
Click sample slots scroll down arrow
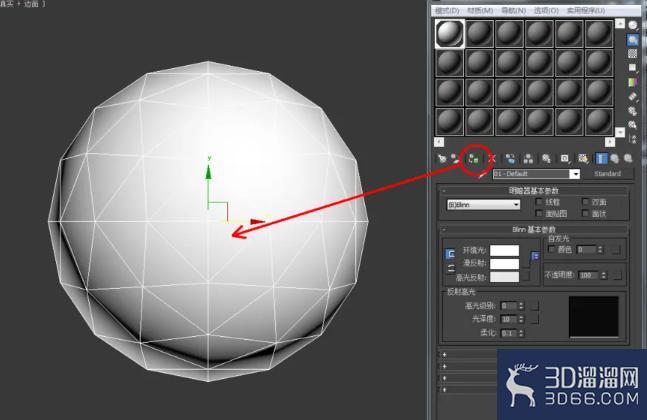(x=620, y=132)
